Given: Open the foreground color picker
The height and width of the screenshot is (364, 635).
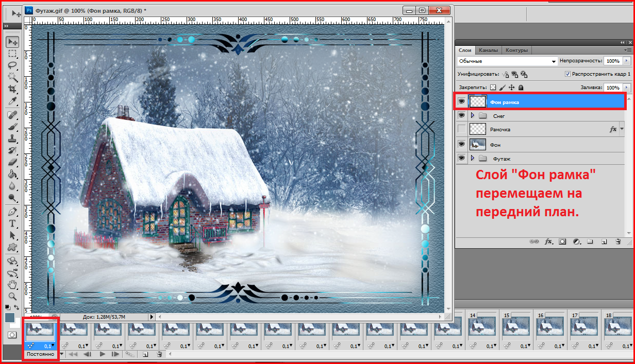Looking at the screenshot, I should [10, 318].
